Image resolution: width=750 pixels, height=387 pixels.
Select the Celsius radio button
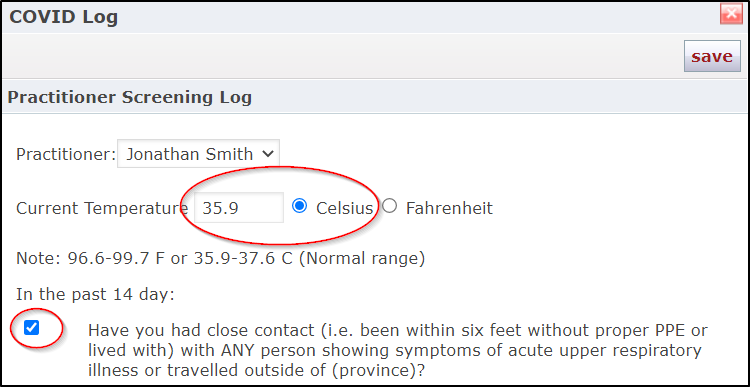click(x=299, y=207)
